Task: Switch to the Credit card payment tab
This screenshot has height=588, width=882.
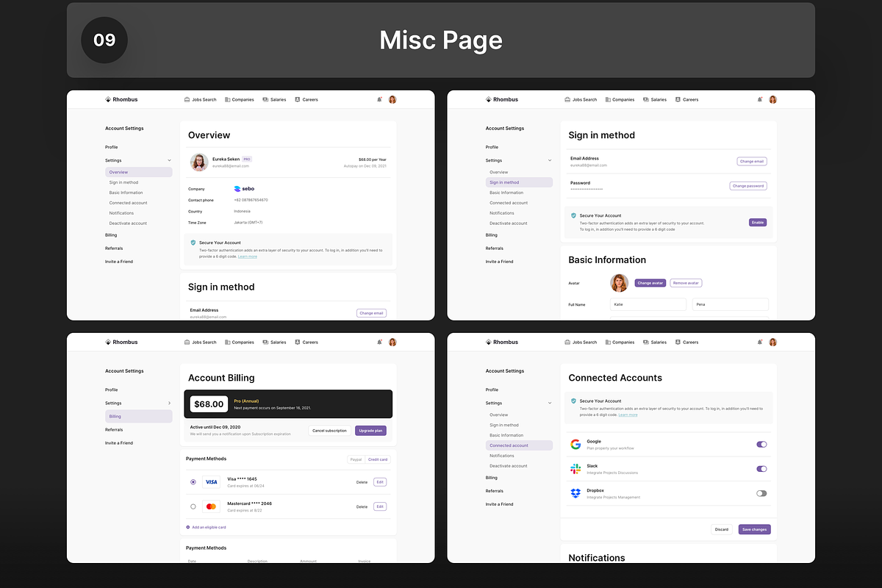Action: tap(378, 459)
